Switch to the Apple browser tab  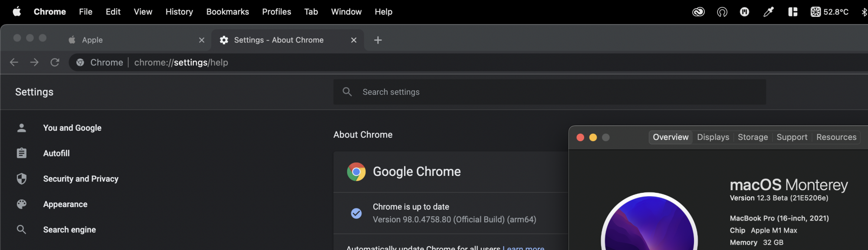click(x=130, y=40)
